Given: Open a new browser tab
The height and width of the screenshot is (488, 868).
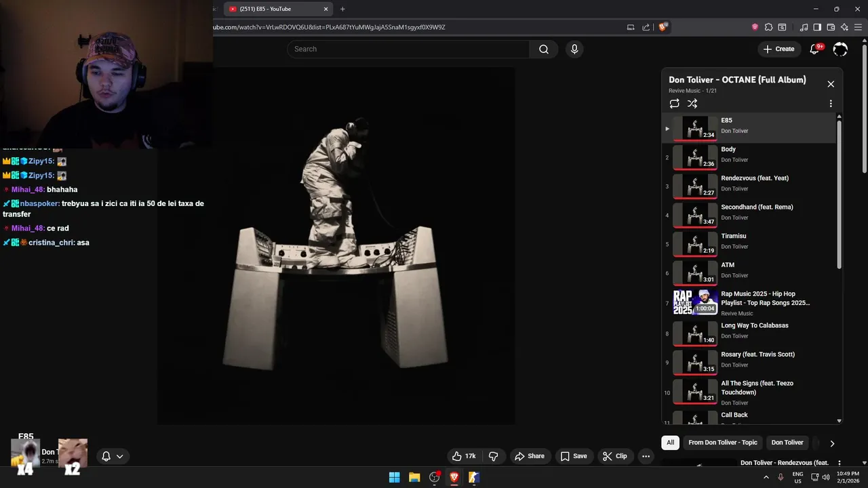Looking at the screenshot, I should point(342,9).
